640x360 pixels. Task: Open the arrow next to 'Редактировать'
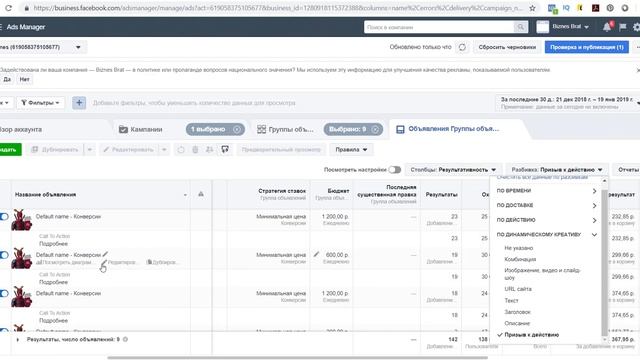[164, 150]
